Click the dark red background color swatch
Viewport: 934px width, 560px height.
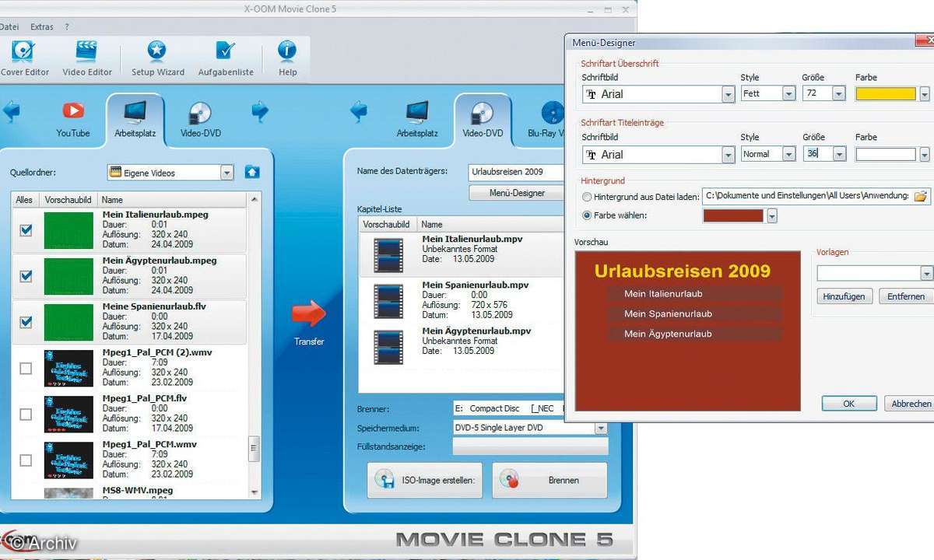(x=733, y=215)
